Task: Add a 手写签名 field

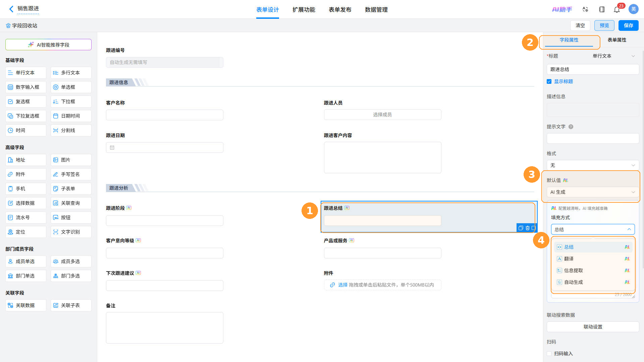Action: 71,174
